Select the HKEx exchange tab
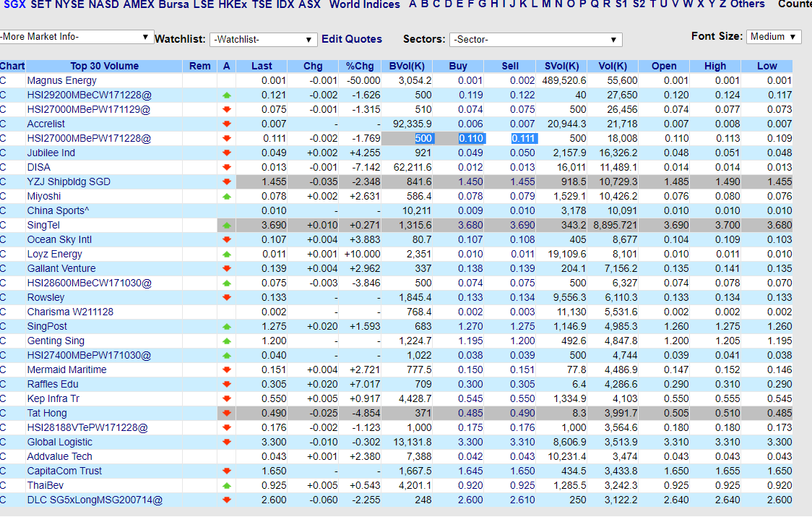This screenshot has width=812, height=517. pyautogui.click(x=233, y=5)
